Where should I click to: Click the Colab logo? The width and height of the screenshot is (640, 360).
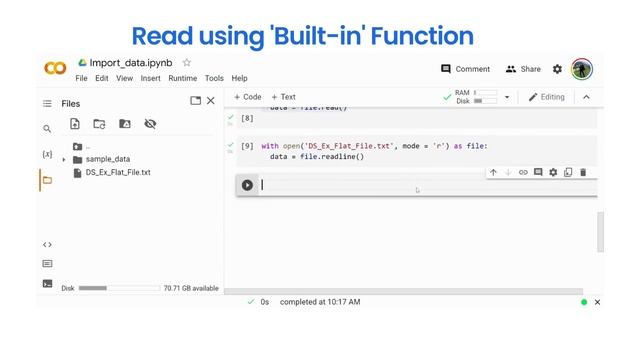(55, 68)
